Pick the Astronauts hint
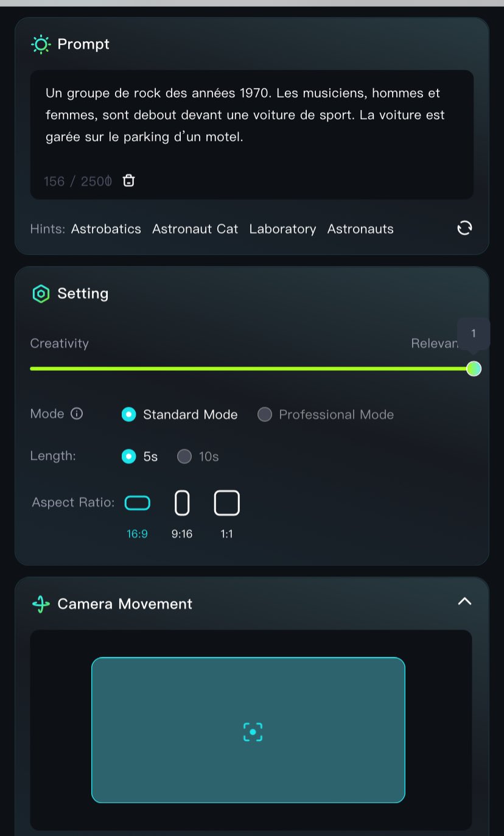 (360, 229)
